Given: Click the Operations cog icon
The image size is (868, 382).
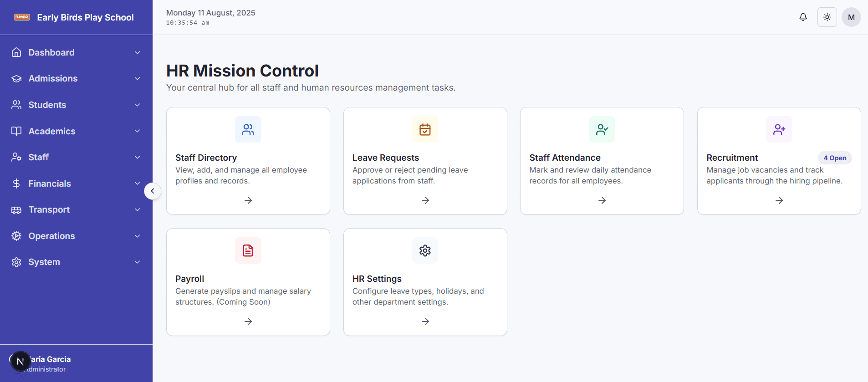Looking at the screenshot, I should pyautogui.click(x=16, y=236).
